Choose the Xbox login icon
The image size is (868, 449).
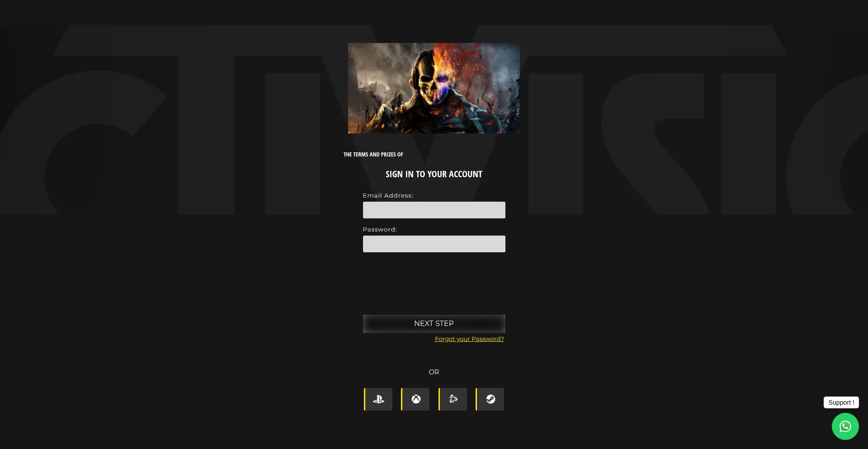[x=416, y=399]
